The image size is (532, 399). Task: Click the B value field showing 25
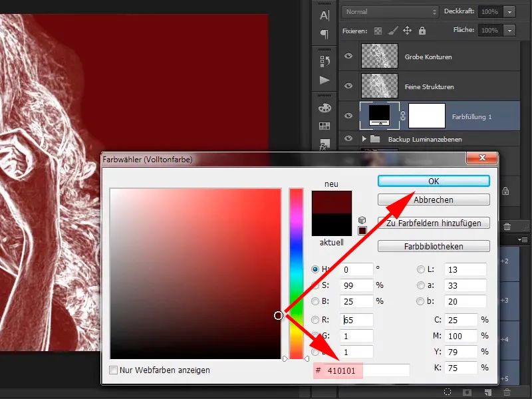click(356, 301)
